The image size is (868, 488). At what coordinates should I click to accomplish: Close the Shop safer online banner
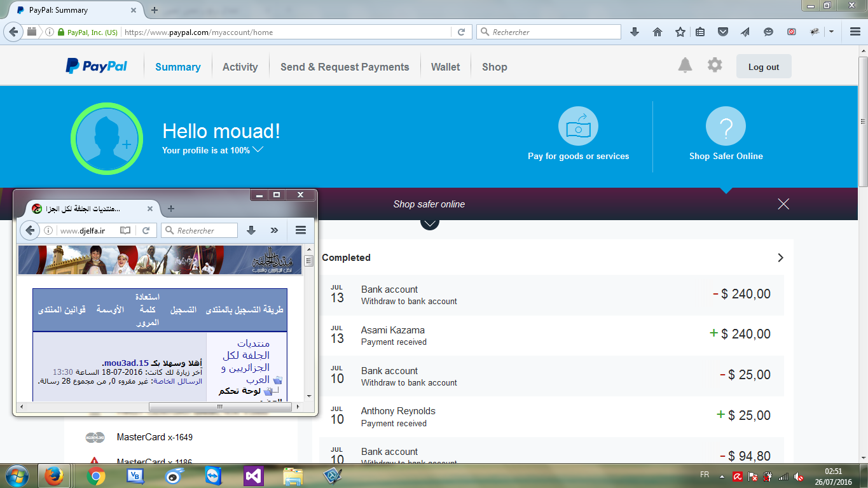783,204
